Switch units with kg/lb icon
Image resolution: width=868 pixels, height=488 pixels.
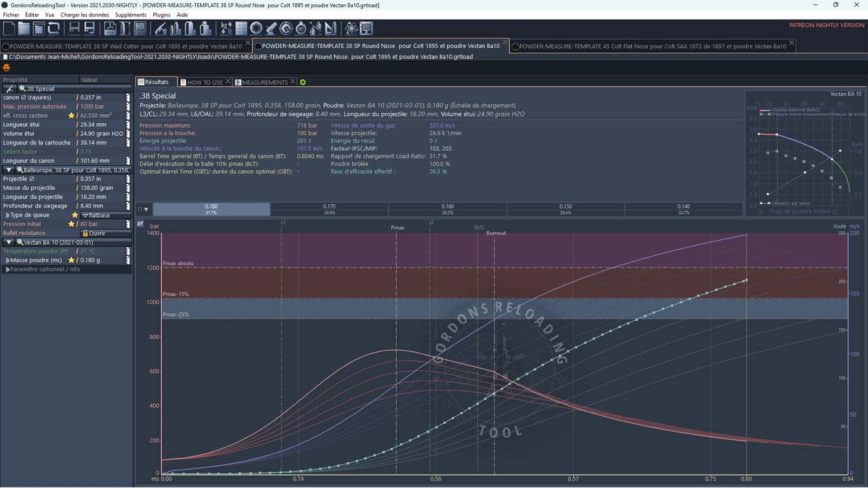pos(226,28)
